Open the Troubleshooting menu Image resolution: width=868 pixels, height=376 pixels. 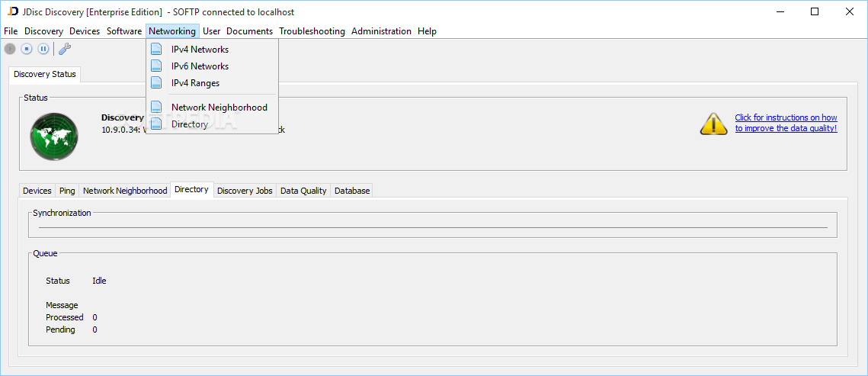(x=312, y=31)
